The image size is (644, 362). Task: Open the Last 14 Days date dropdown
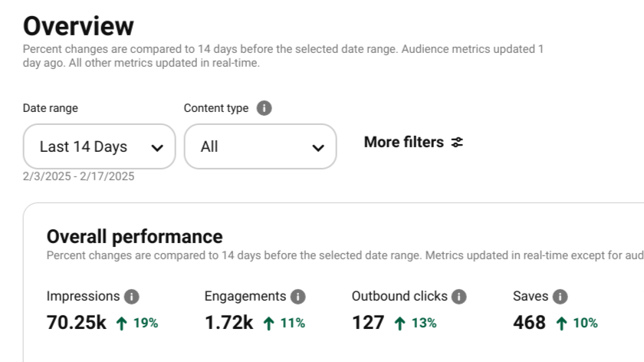pyautogui.click(x=100, y=146)
